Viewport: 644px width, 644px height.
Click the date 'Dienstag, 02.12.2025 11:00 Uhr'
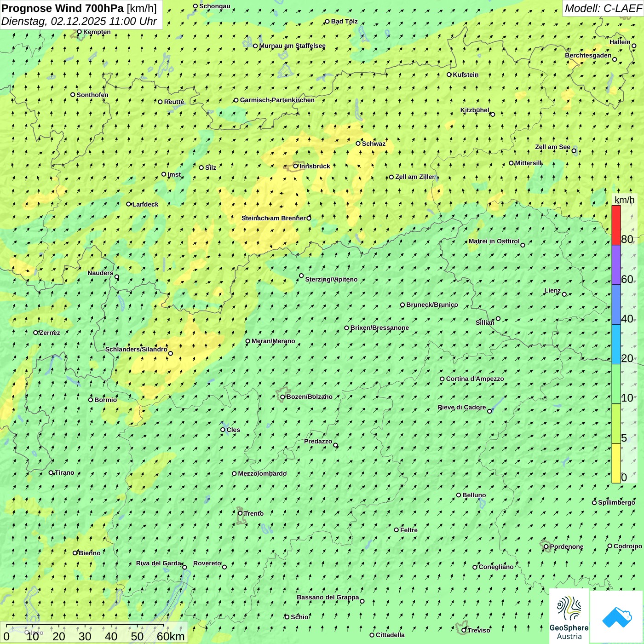[x=79, y=21]
